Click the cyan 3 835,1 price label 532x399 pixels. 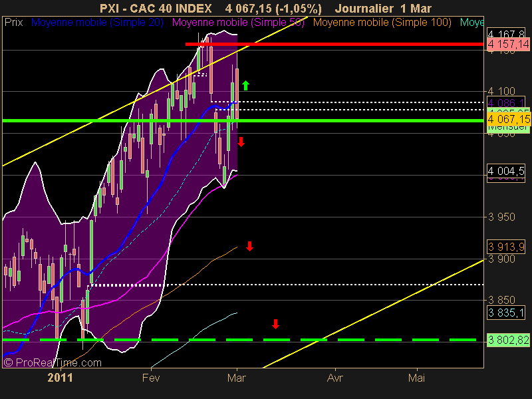point(506,313)
